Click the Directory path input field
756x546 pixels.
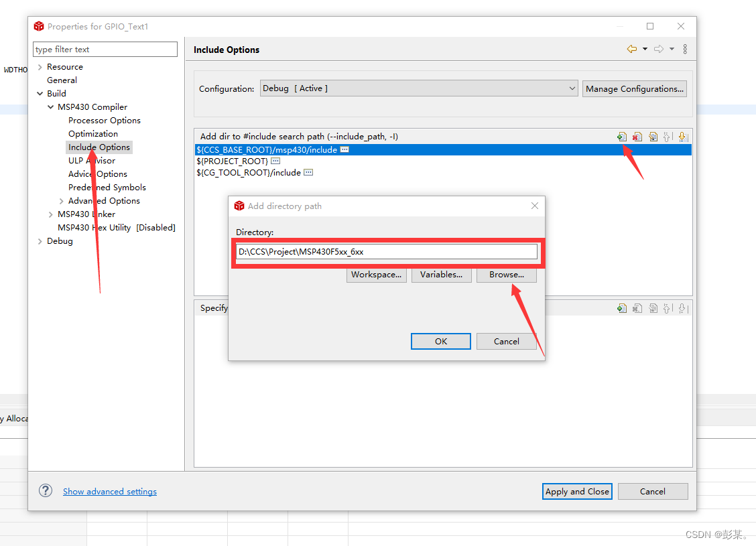[387, 251]
